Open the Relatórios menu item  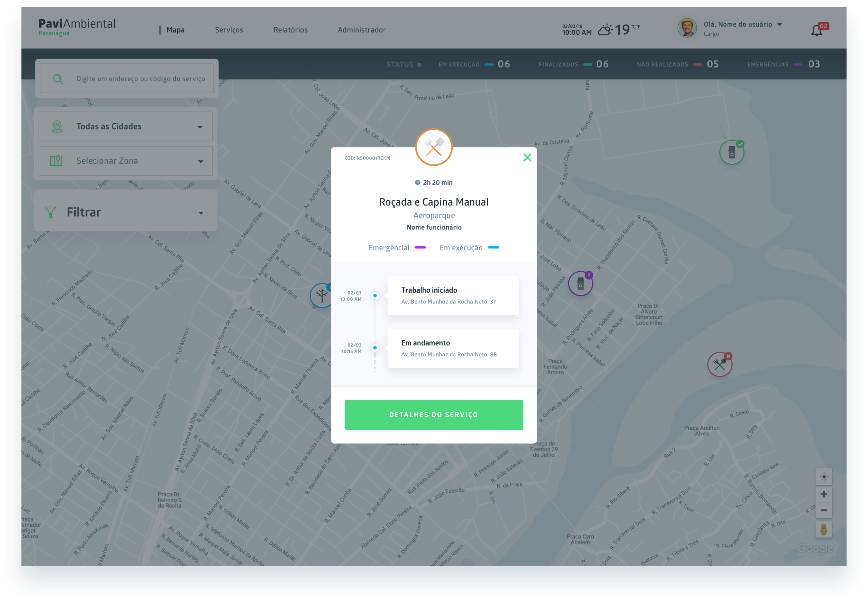pyautogui.click(x=290, y=30)
